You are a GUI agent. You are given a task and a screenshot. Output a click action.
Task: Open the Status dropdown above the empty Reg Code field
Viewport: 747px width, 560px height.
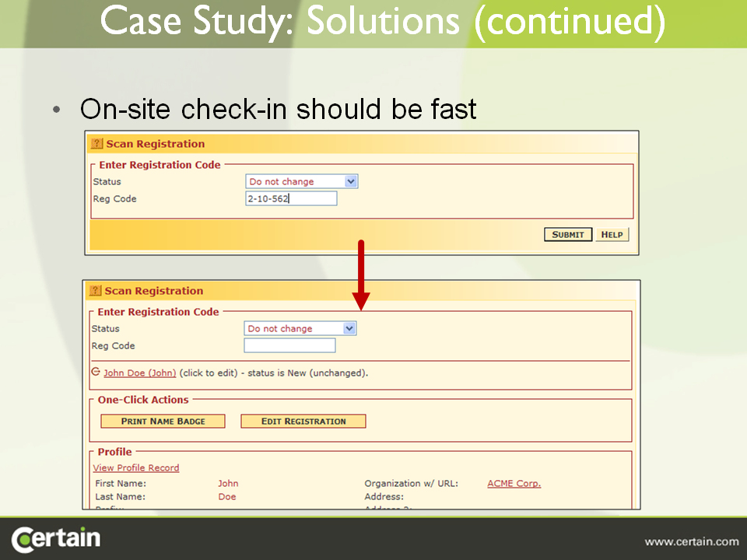pyautogui.click(x=300, y=328)
